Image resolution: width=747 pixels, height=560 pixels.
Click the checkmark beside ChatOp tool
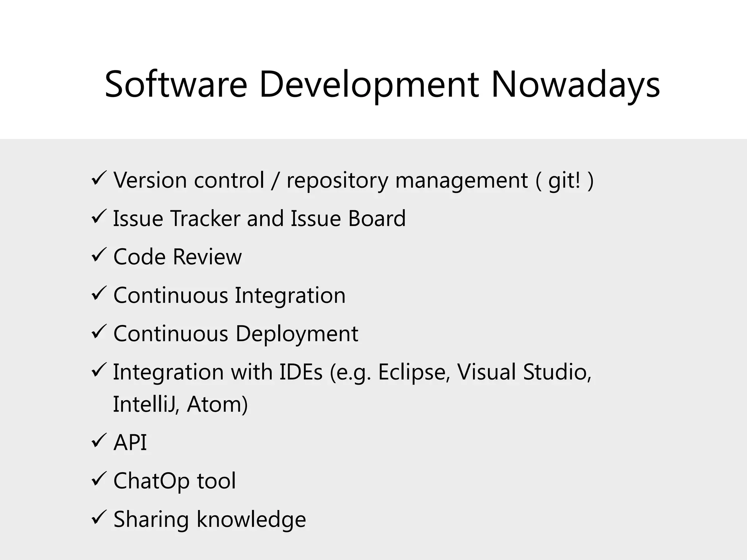pos(98,479)
